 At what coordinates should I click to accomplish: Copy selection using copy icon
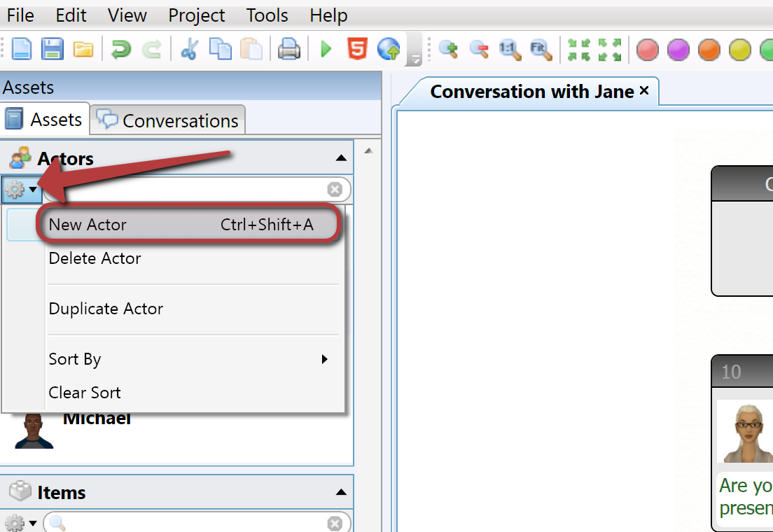[221, 49]
